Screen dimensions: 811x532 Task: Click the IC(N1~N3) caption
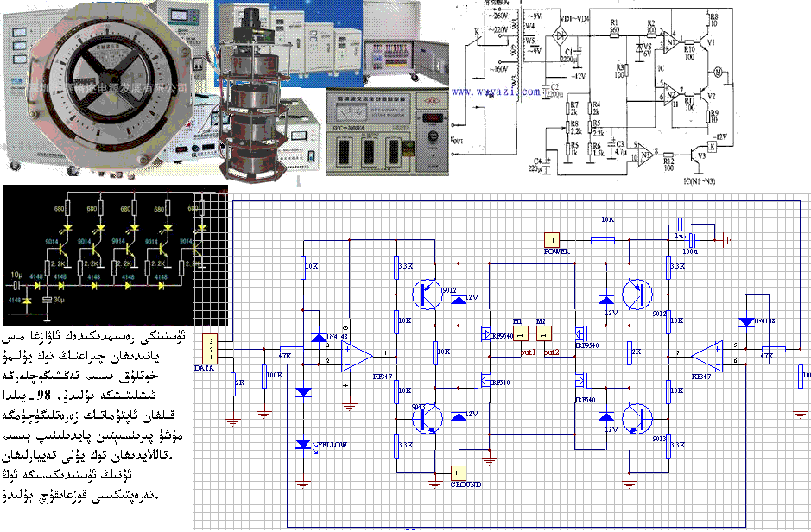pyautogui.click(x=700, y=181)
